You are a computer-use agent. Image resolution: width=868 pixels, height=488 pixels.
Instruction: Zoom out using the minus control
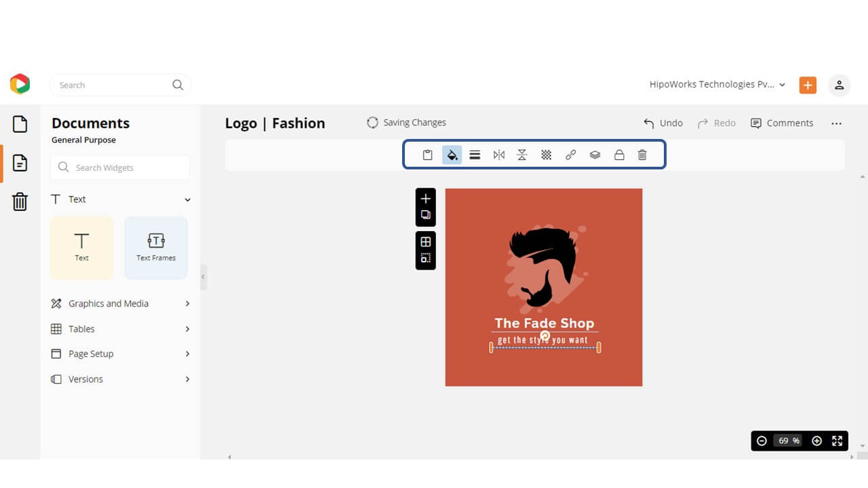(762, 441)
